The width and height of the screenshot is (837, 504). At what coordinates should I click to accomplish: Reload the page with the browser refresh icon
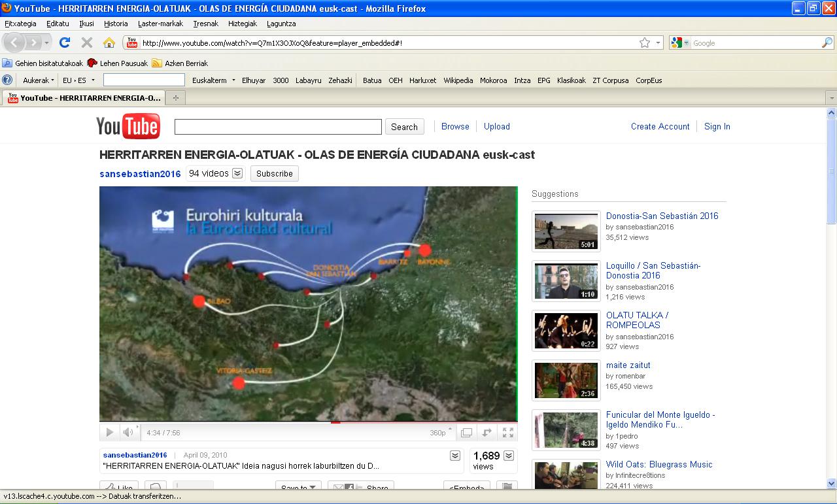pos(64,42)
